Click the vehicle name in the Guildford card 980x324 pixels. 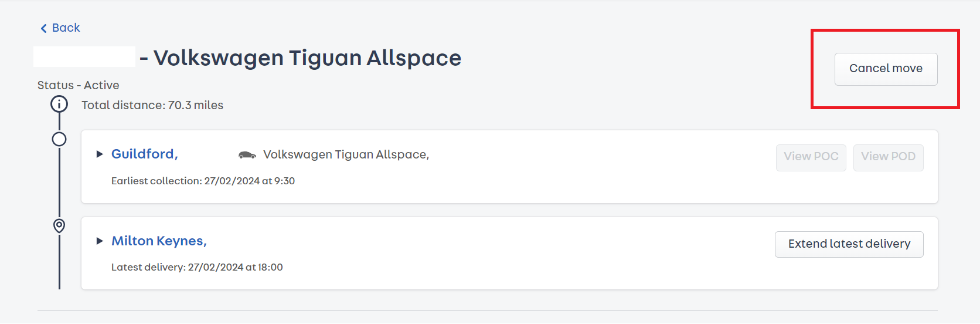pos(346,154)
